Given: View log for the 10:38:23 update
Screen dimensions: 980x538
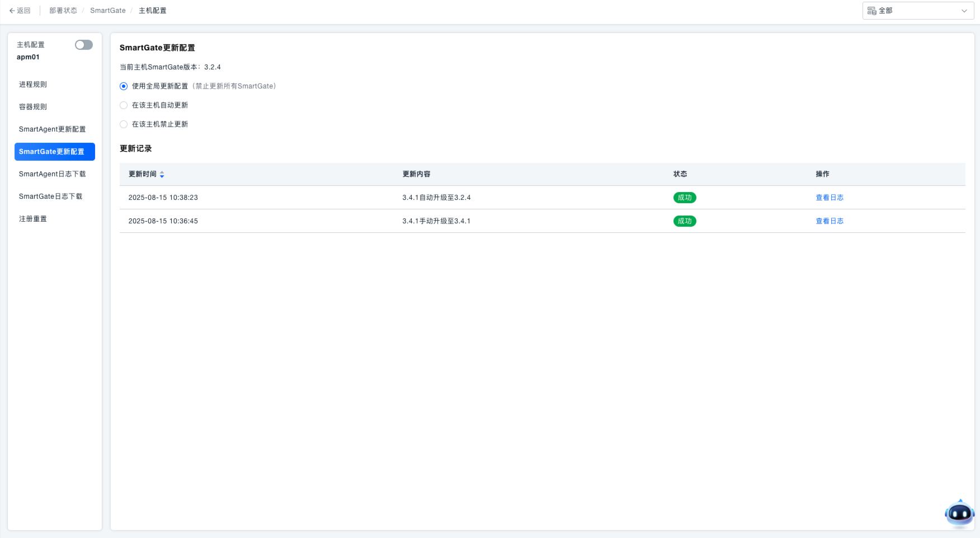Looking at the screenshot, I should 829,198.
